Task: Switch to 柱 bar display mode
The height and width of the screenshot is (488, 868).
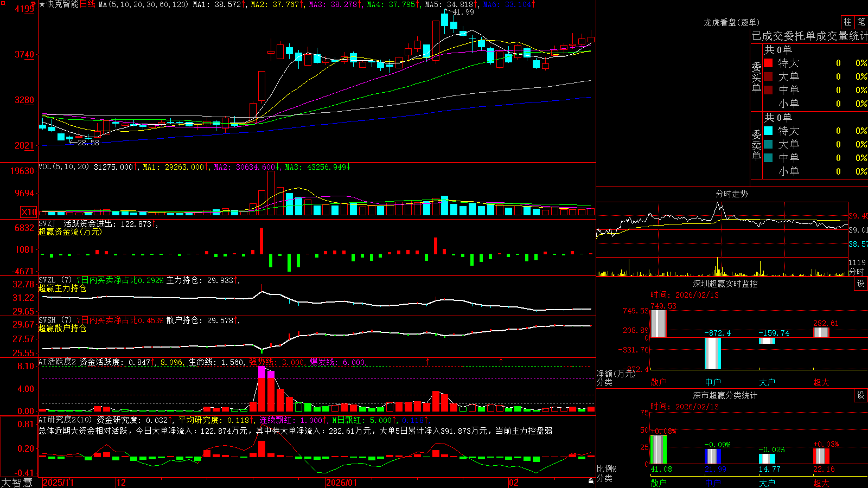Action: click(x=847, y=22)
